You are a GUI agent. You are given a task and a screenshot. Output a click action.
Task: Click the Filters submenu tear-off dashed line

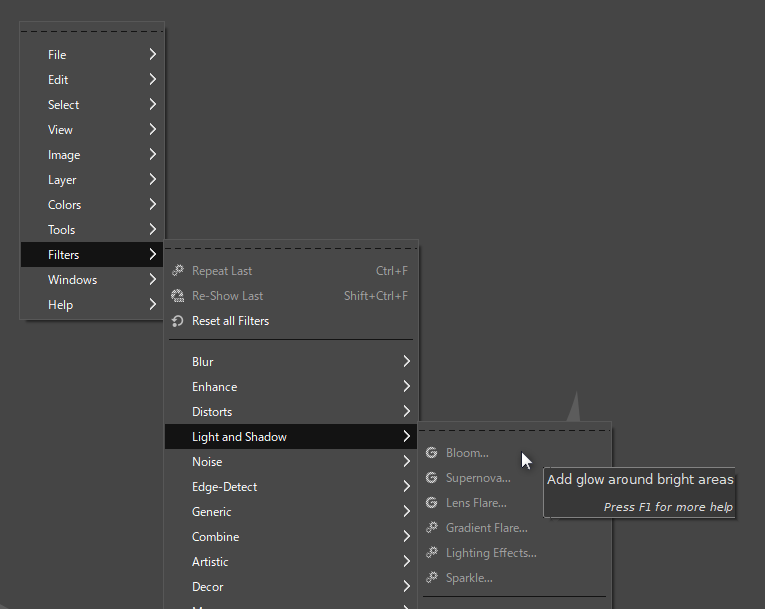291,248
